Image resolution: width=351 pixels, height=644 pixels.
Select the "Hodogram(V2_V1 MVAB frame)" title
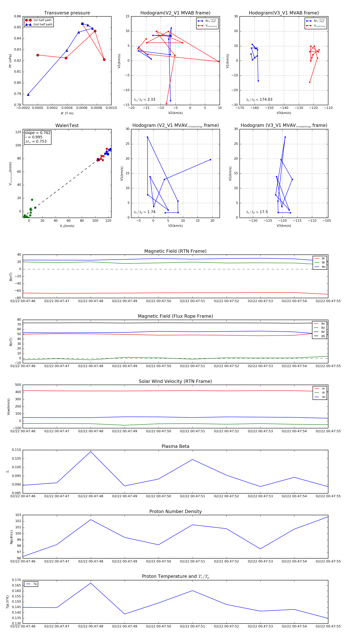175,13
